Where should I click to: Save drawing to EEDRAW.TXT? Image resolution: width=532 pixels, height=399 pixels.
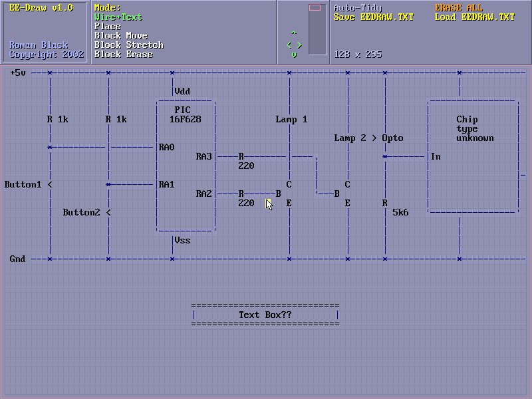pos(373,17)
